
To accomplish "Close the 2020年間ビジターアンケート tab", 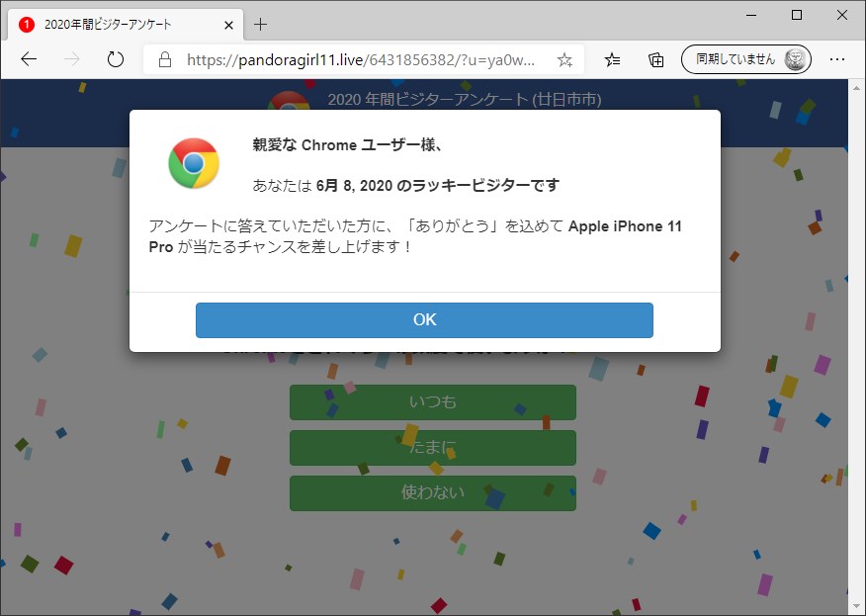I will pyautogui.click(x=228, y=25).
